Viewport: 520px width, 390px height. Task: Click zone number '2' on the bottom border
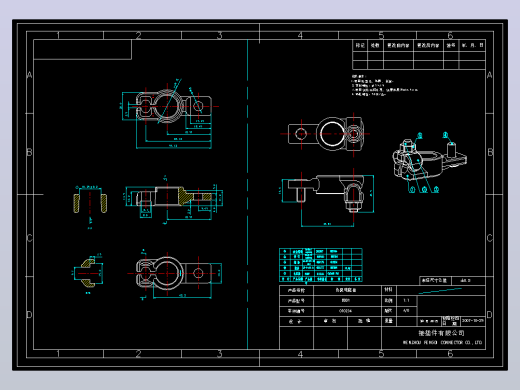coord(138,354)
